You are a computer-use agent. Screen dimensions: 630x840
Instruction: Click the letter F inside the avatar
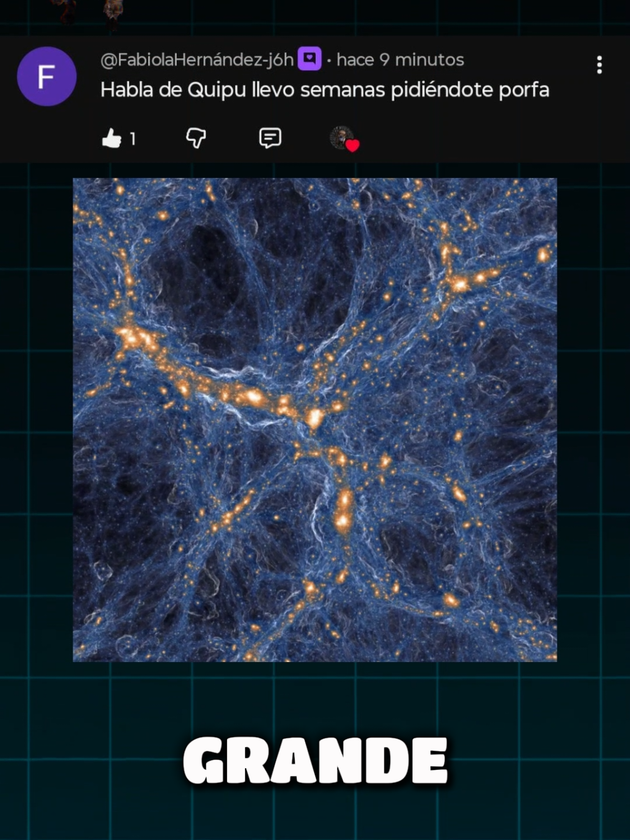point(47,77)
